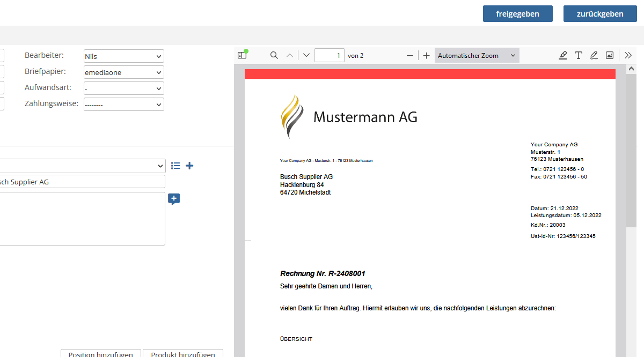Click the page number input field
Viewport: 644px width, 357px height.
(329, 55)
